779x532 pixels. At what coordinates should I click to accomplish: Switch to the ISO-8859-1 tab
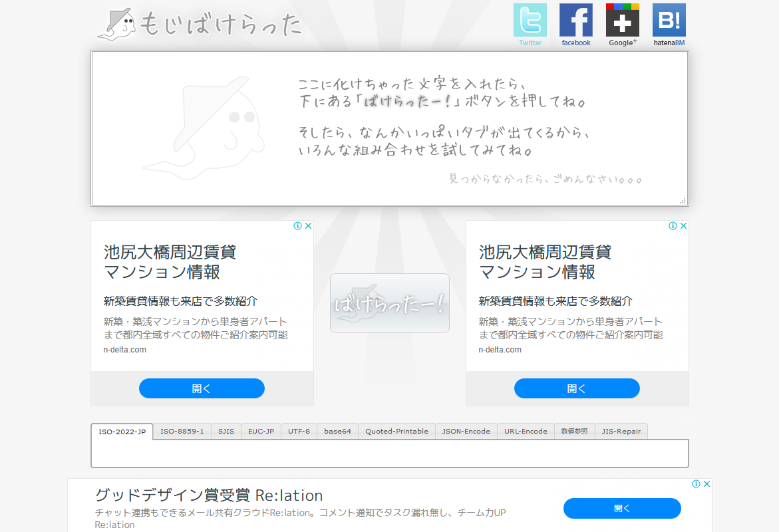182,432
